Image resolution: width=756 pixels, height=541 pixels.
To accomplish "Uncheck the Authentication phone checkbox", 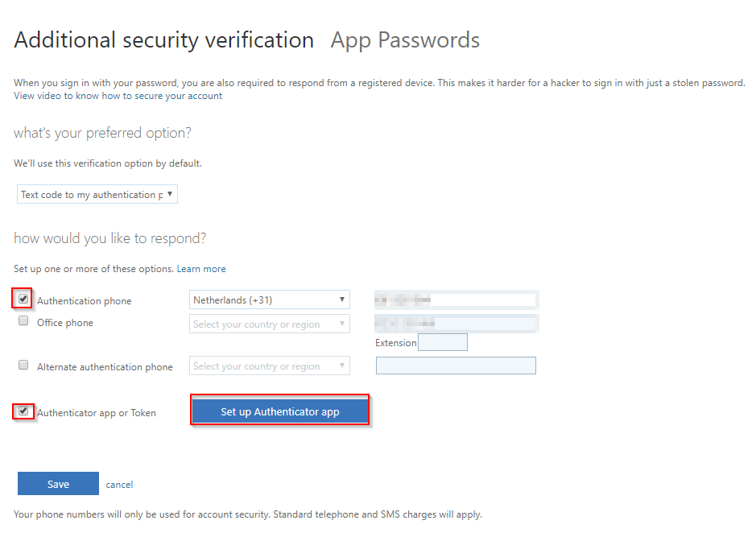I will [x=23, y=299].
